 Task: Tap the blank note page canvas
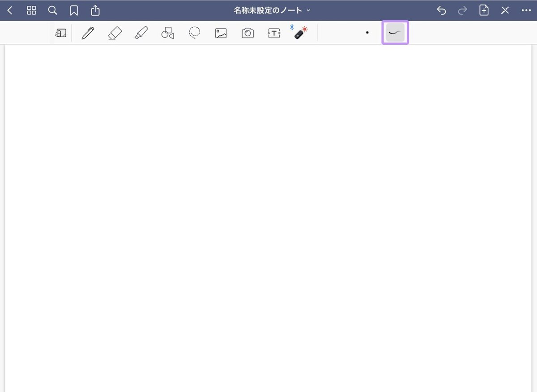(268, 218)
